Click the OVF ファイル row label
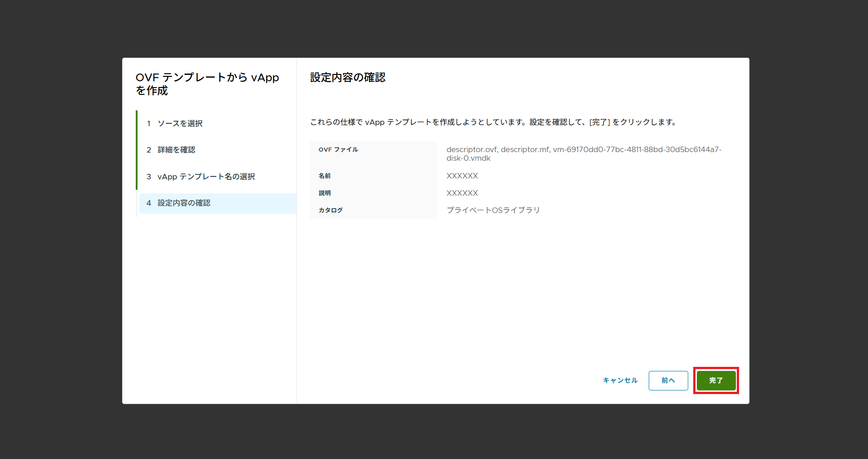This screenshot has width=868, height=459. 338,149
